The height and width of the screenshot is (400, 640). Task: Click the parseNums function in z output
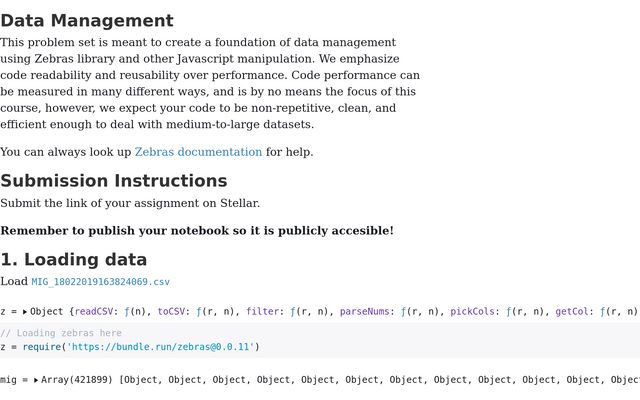pyautogui.click(x=365, y=312)
